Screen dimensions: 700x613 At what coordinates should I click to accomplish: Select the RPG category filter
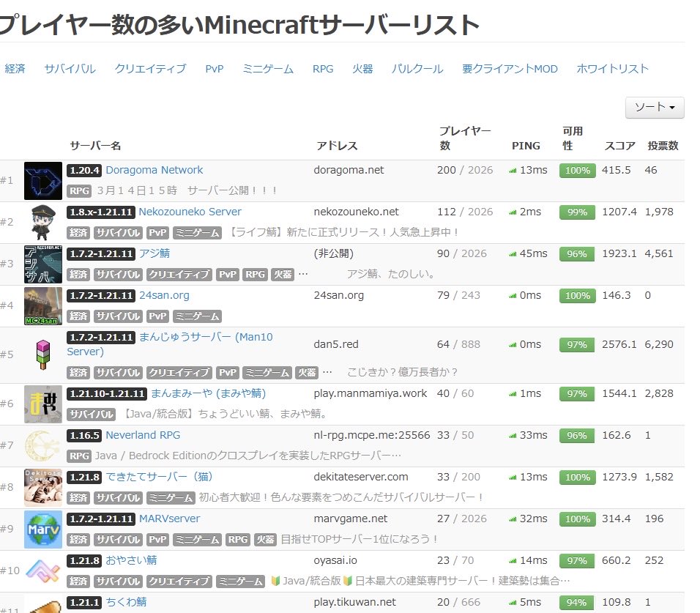pos(323,69)
